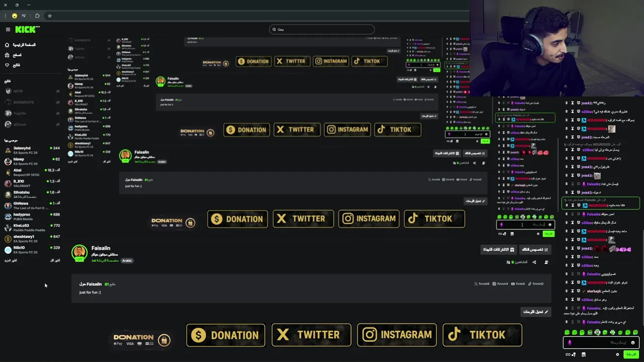Collapse recommended list with اظهر اقل

click(x=55, y=260)
